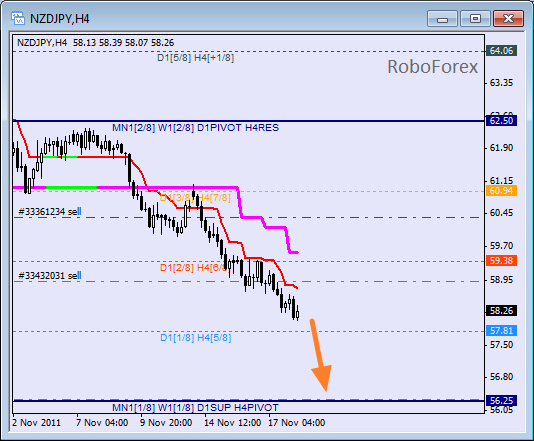Click the 56.25 price level tag
The image size is (534, 441).
point(501,401)
